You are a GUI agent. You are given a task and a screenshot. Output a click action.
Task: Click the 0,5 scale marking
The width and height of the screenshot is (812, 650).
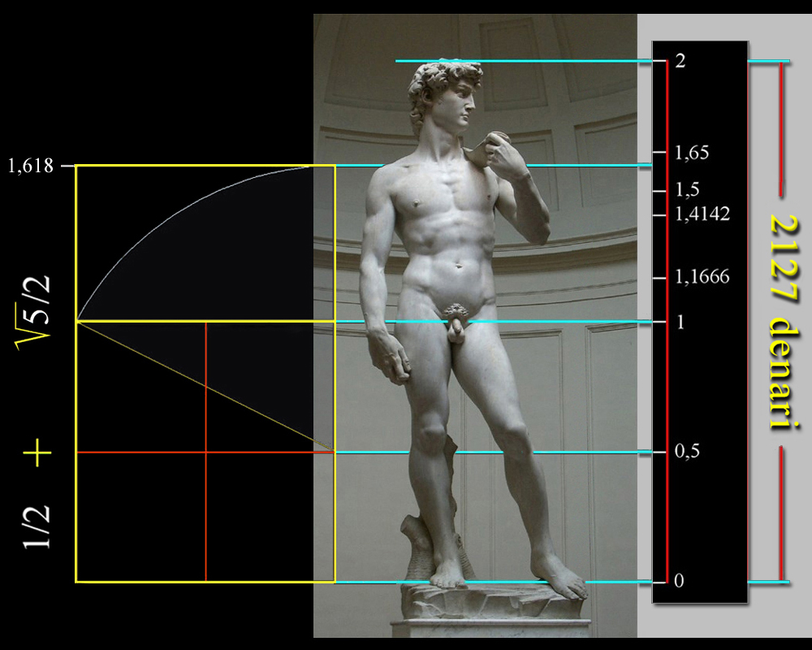tap(687, 451)
